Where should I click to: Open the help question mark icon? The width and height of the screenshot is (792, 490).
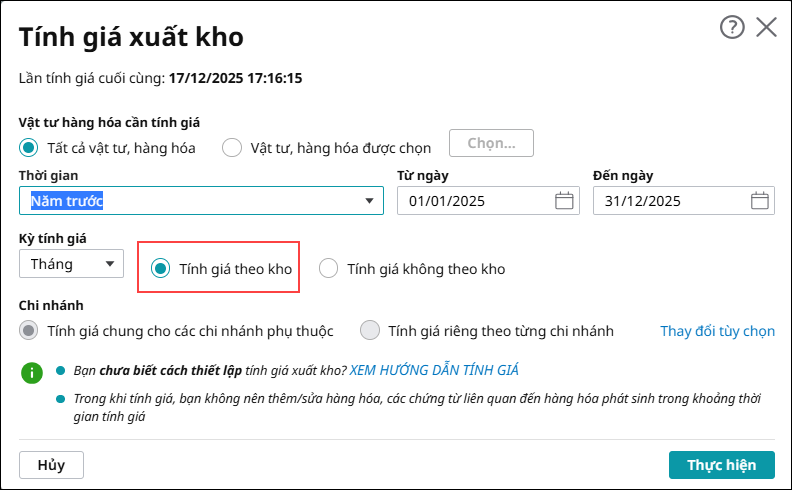732,28
